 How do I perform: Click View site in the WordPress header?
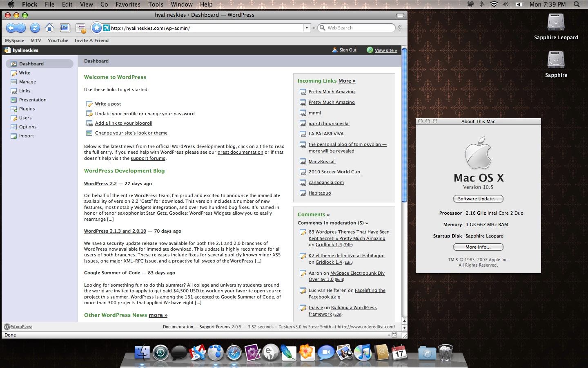(x=386, y=50)
